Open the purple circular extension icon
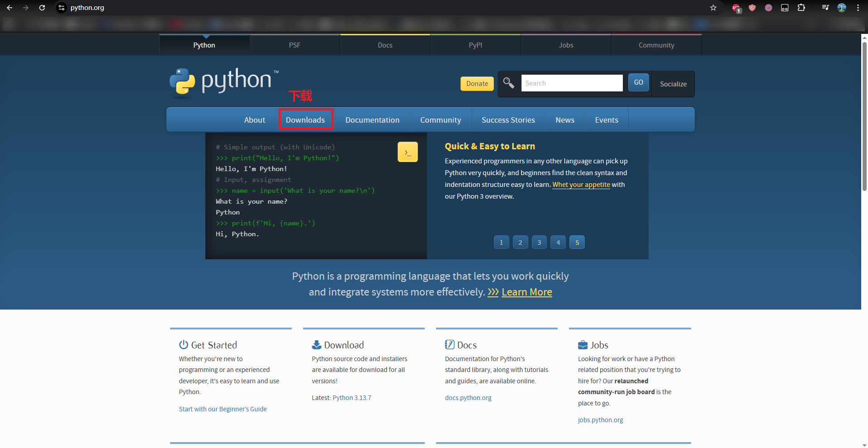 (768, 8)
